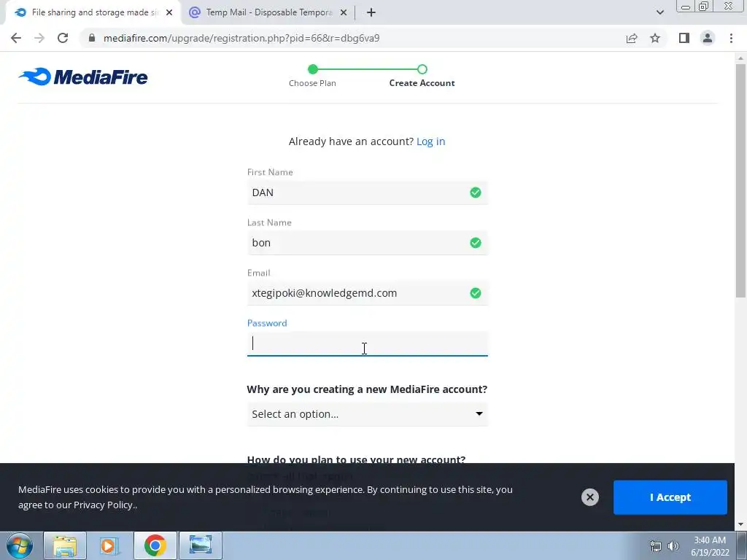Accept cookies with I Accept button
This screenshot has height=560, width=747.
[x=670, y=497]
